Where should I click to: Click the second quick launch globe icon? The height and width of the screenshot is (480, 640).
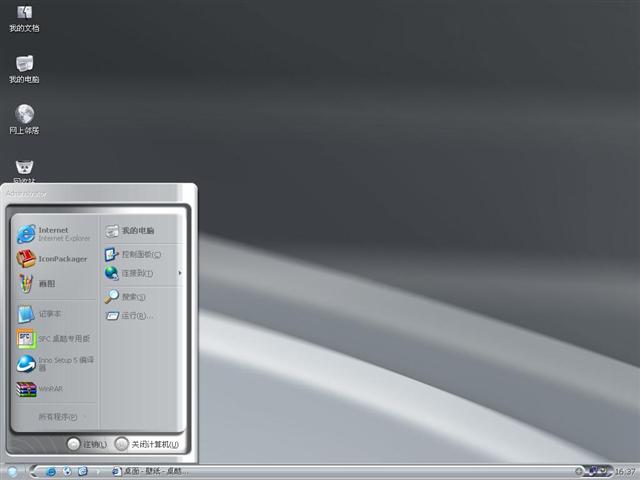pyautogui.click(x=67, y=472)
